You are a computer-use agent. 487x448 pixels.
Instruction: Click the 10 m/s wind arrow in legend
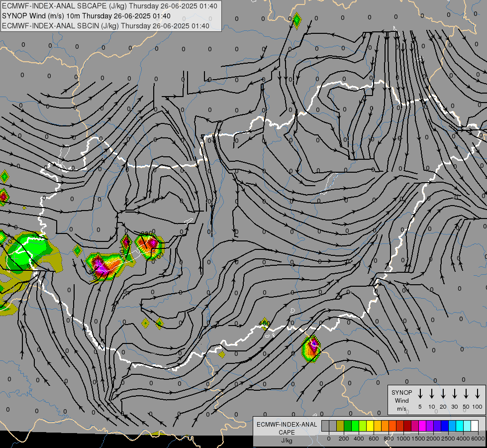431,394
